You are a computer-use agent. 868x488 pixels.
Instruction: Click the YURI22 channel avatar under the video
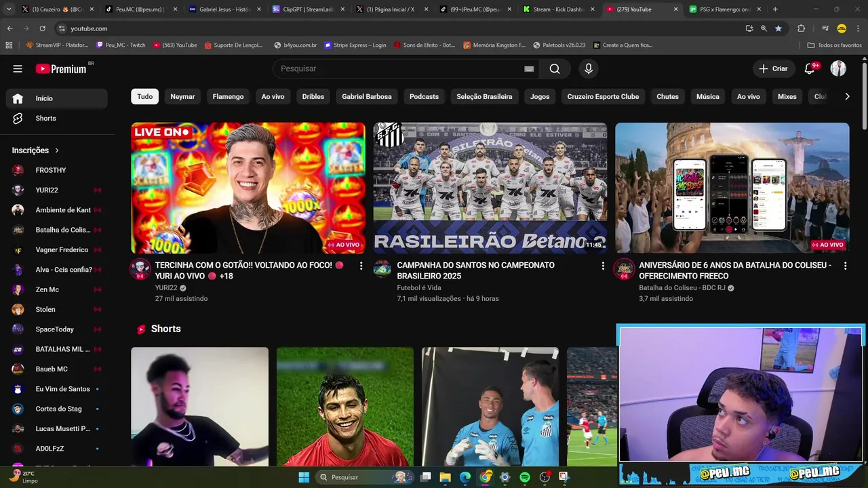pyautogui.click(x=140, y=269)
